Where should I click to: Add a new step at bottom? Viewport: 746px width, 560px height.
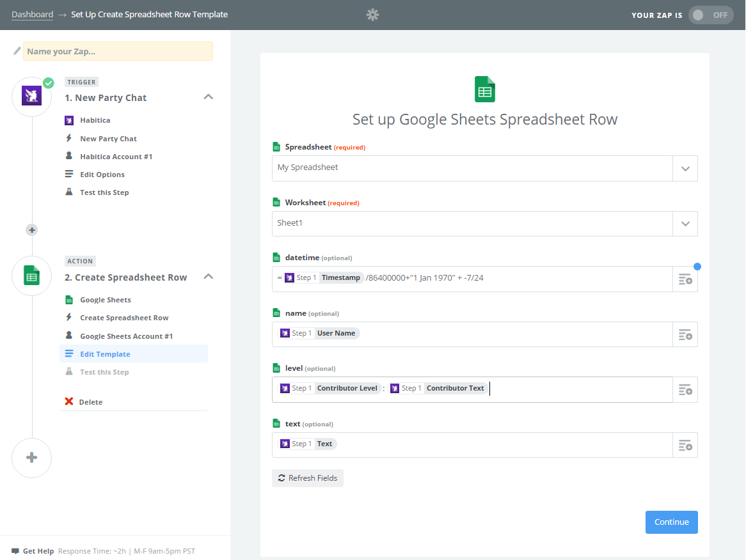pos(32,458)
